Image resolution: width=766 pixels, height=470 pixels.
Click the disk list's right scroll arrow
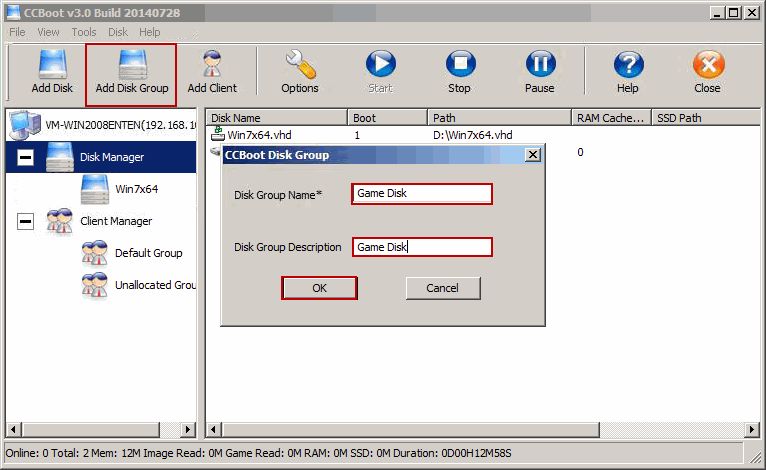pyautogui.click(x=752, y=430)
